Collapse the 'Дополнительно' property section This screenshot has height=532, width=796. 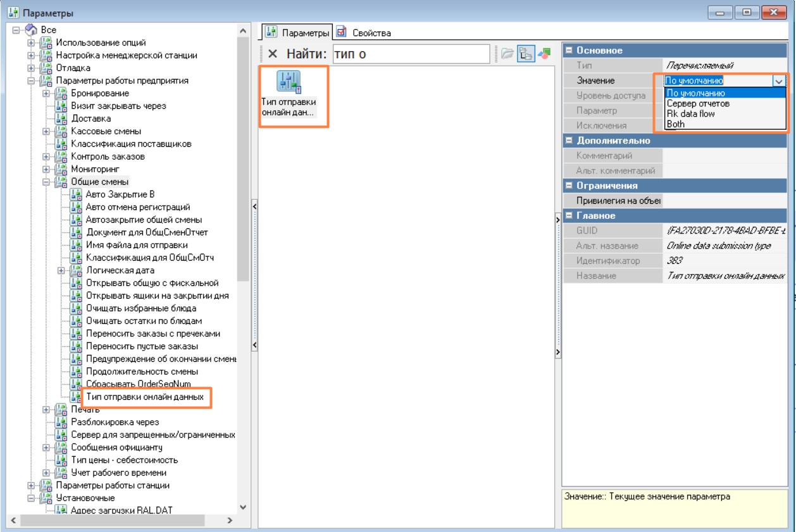click(569, 140)
